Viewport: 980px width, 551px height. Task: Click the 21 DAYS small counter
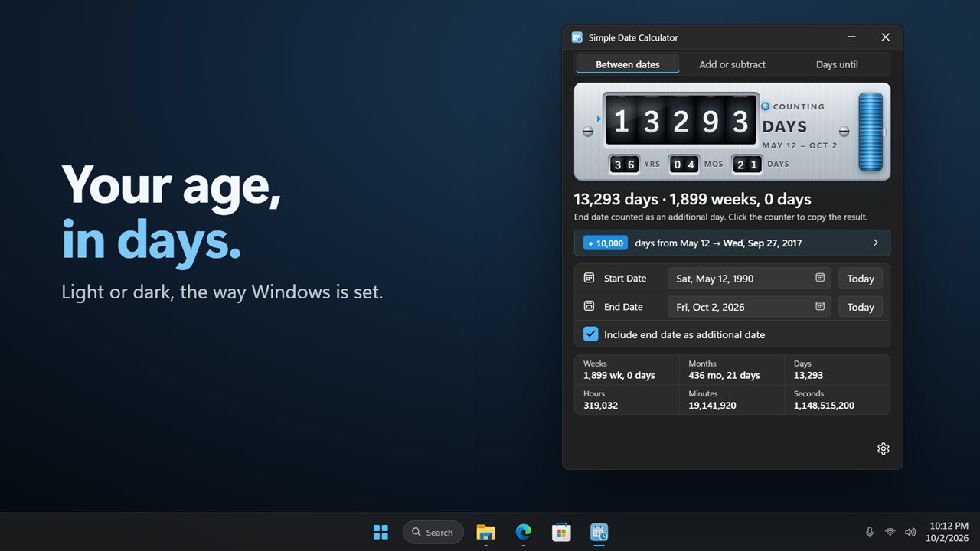coord(747,164)
